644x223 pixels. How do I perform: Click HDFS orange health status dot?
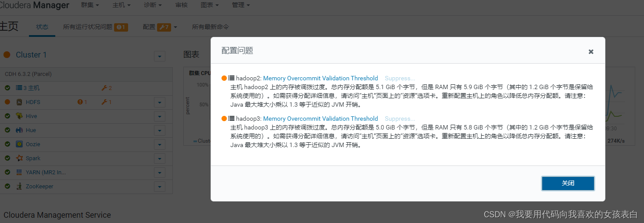(7, 102)
